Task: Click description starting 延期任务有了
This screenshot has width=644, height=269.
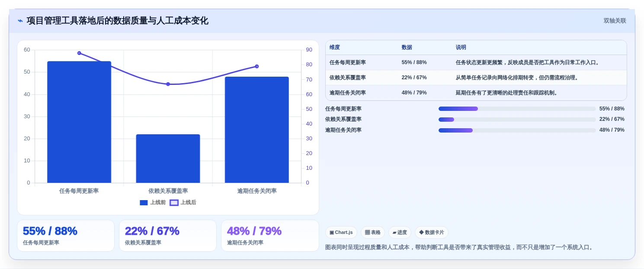Action: click(x=507, y=93)
